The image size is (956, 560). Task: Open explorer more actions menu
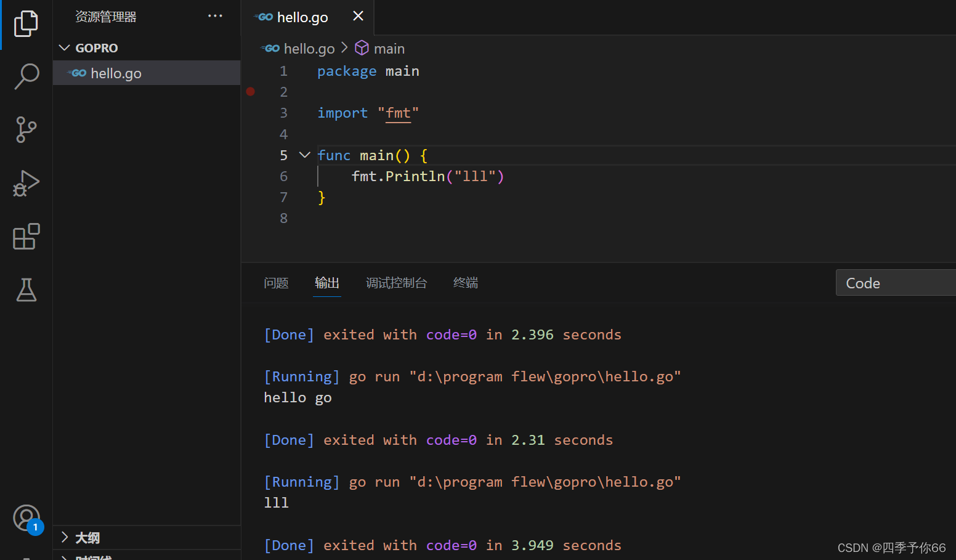coord(215,16)
